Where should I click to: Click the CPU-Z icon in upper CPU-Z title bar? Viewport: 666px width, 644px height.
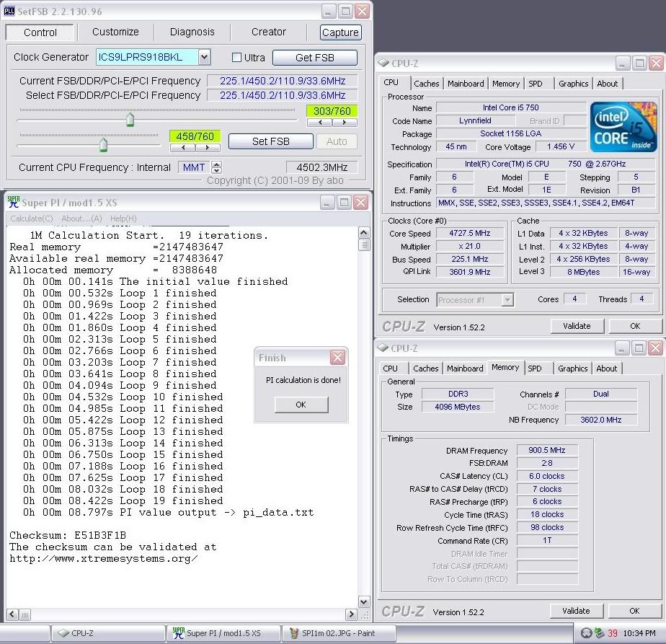pos(383,63)
